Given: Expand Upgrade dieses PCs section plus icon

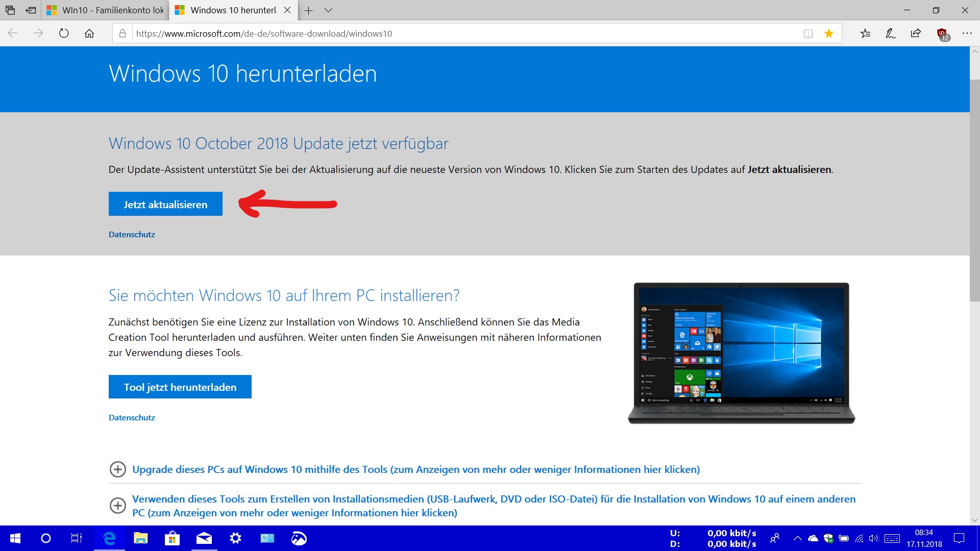Looking at the screenshot, I should 118,469.
